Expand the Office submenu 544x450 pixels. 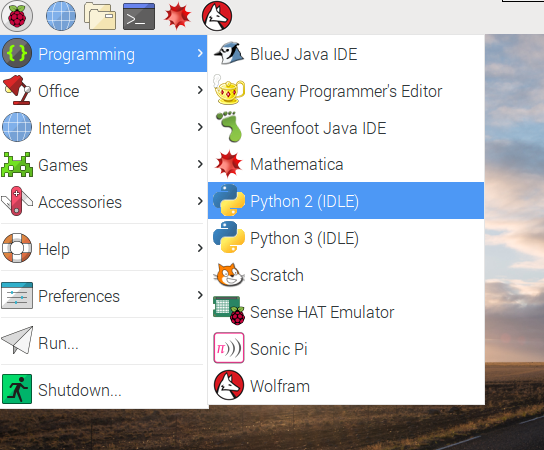point(103,91)
